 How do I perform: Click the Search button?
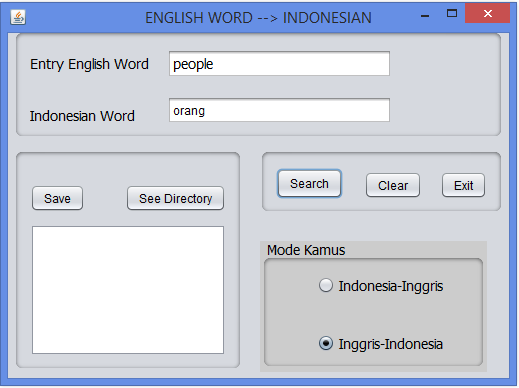click(x=309, y=184)
